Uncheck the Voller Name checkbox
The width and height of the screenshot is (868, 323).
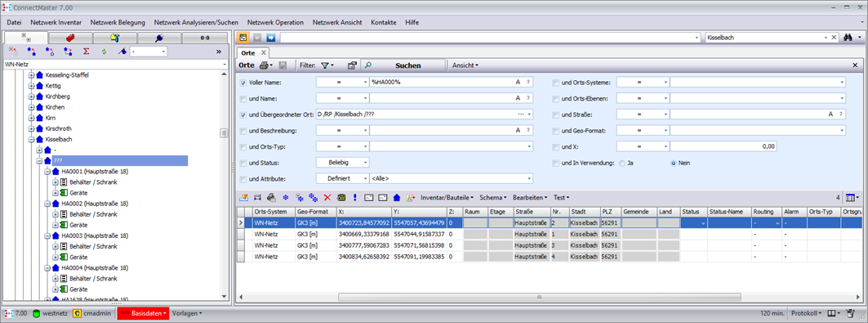[243, 83]
